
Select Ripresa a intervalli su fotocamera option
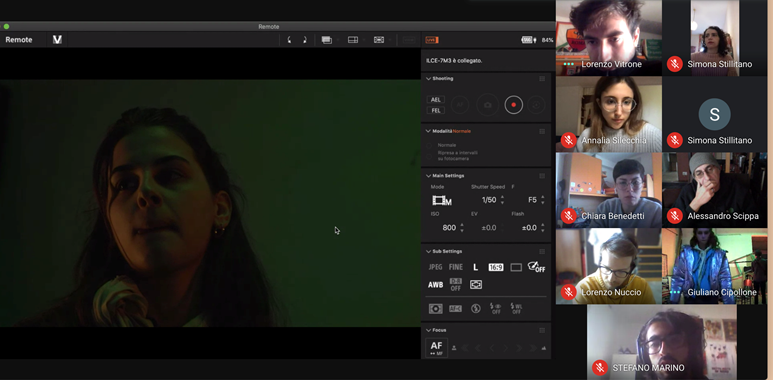[429, 156]
